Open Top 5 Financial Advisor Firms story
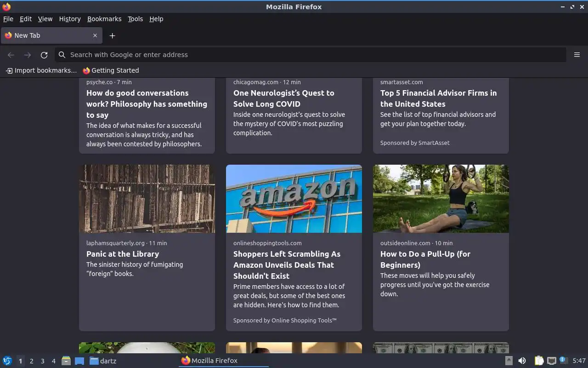Image resolution: width=588 pixels, height=368 pixels. click(x=438, y=98)
